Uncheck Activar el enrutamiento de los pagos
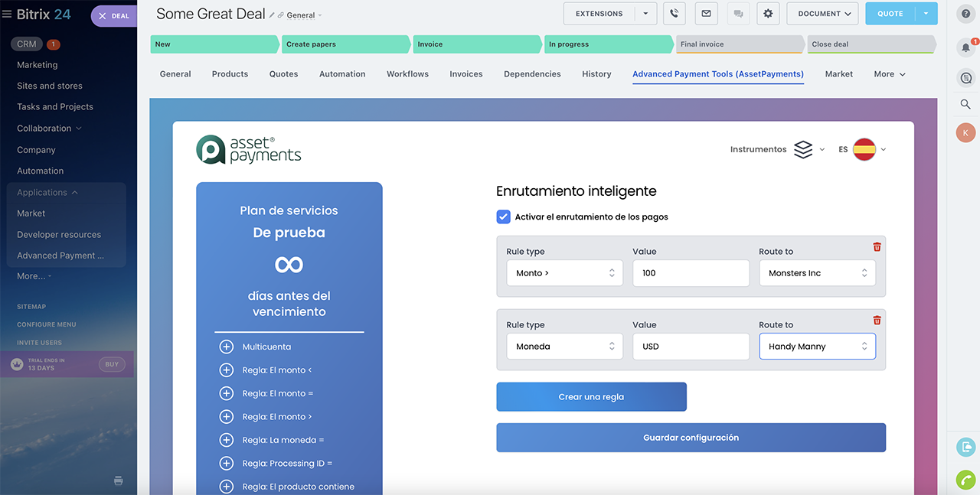This screenshot has width=980, height=495. click(x=503, y=217)
